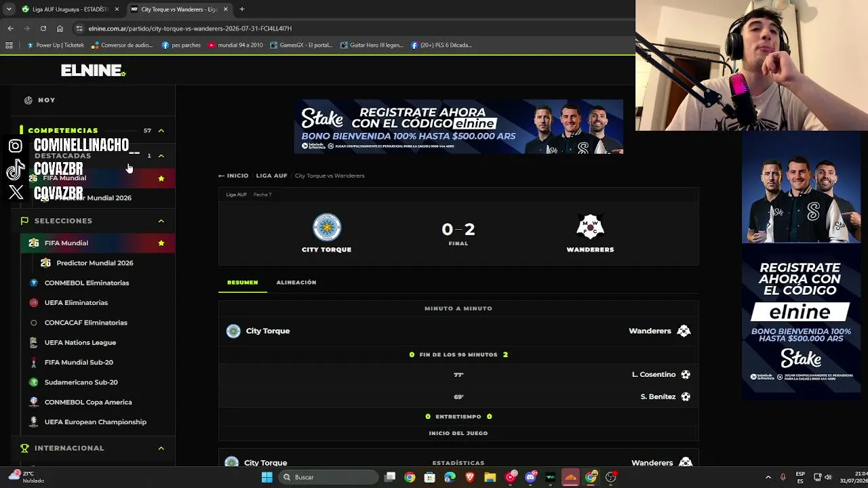Open LIGA AUF breadcrumb link
The width and height of the screenshot is (868, 488).
tap(271, 176)
